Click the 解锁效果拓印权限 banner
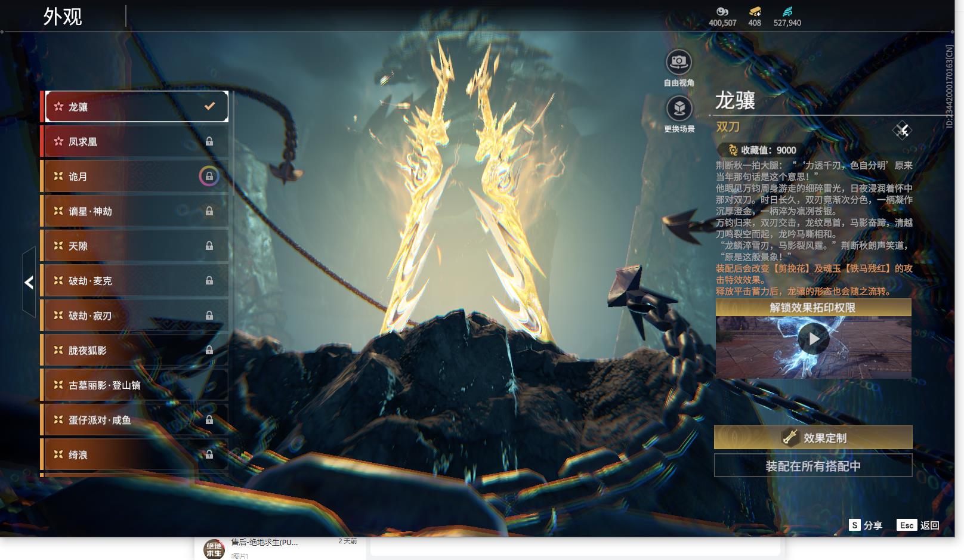The image size is (964, 560). [x=812, y=308]
